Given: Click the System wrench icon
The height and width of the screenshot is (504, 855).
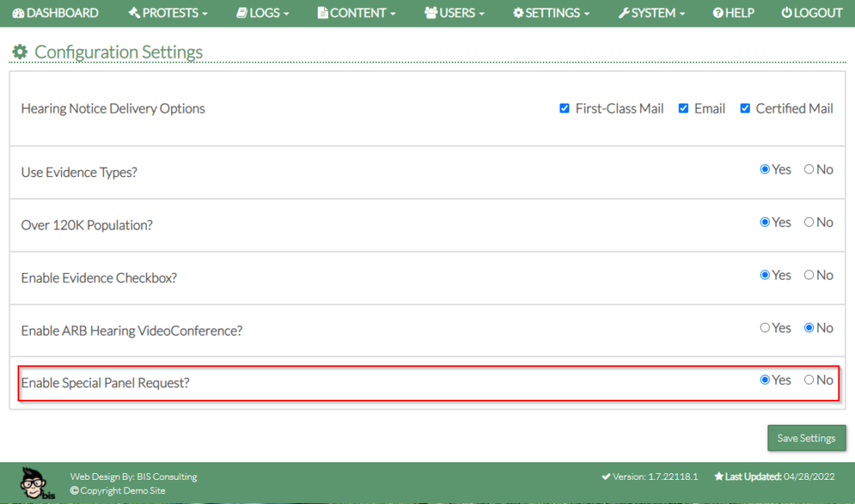Looking at the screenshot, I should (x=623, y=13).
